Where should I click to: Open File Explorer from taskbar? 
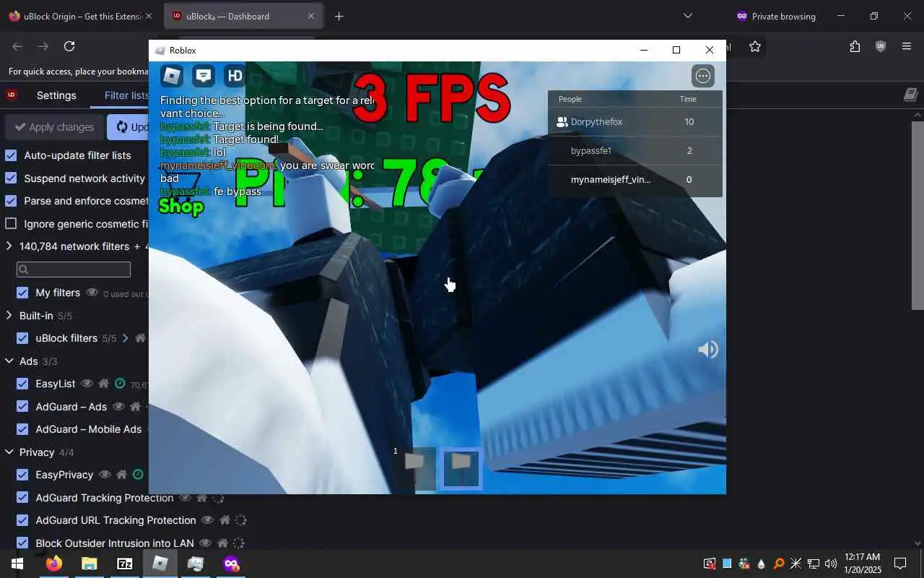90,564
